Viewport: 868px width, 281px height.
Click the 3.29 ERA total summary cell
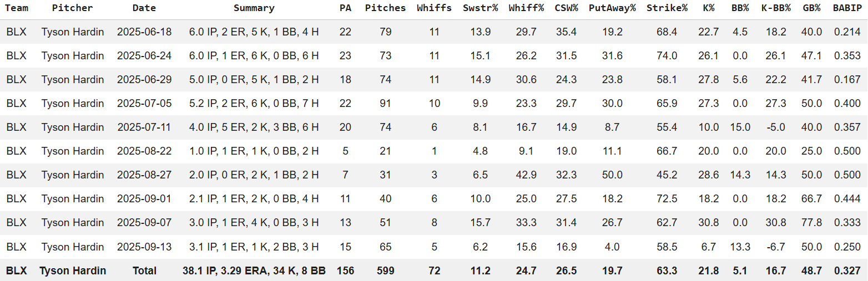point(254,271)
